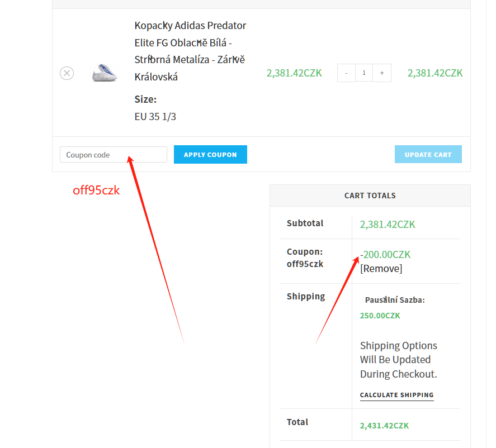Screen dimensions: 496x448
Task: Click the Total row label
Action: click(x=297, y=422)
